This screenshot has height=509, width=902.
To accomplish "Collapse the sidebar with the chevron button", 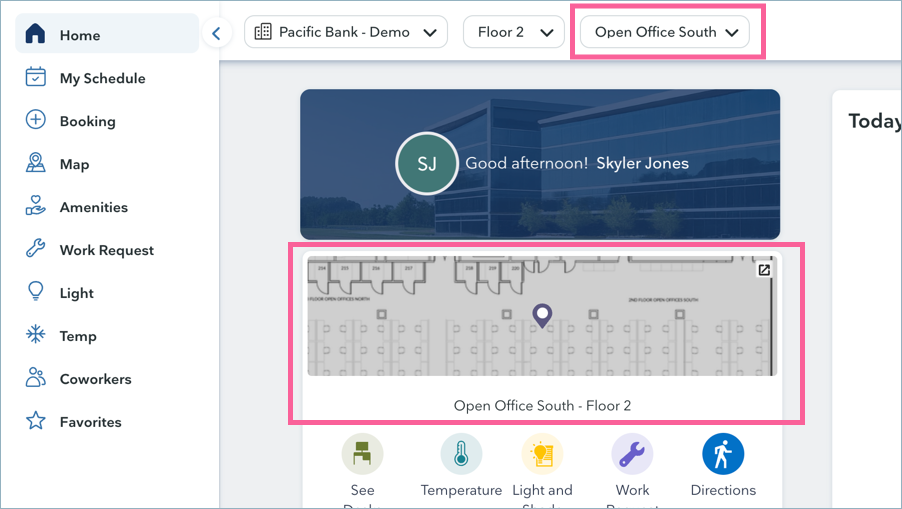I will [x=217, y=33].
